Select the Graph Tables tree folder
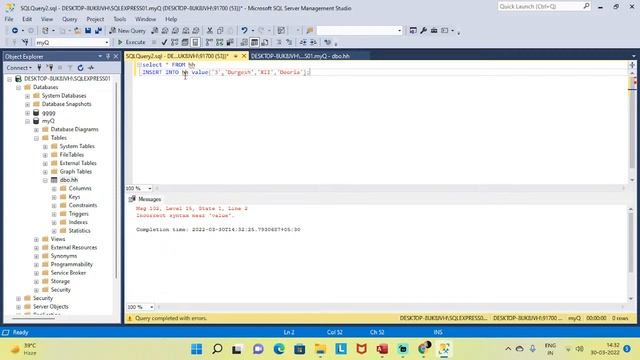Image resolution: width=640 pixels, height=360 pixels. tap(76, 171)
